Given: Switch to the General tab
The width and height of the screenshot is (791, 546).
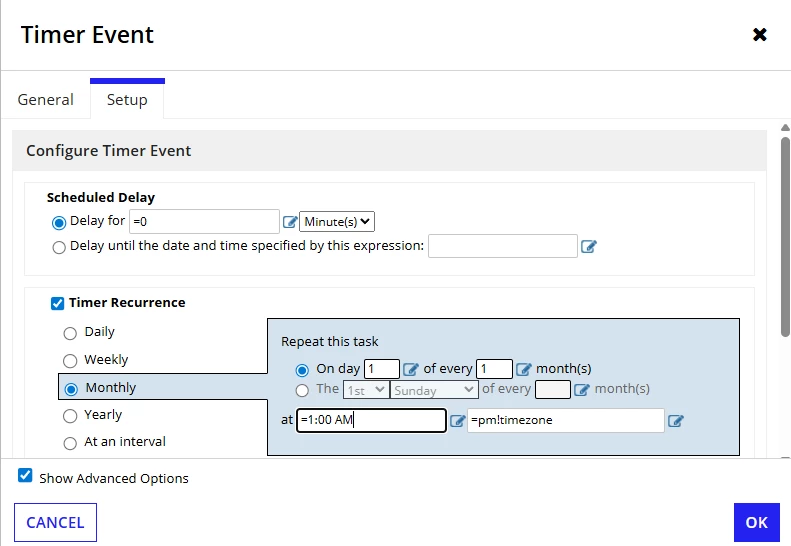Looking at the screenshot, I should [45, 99].
